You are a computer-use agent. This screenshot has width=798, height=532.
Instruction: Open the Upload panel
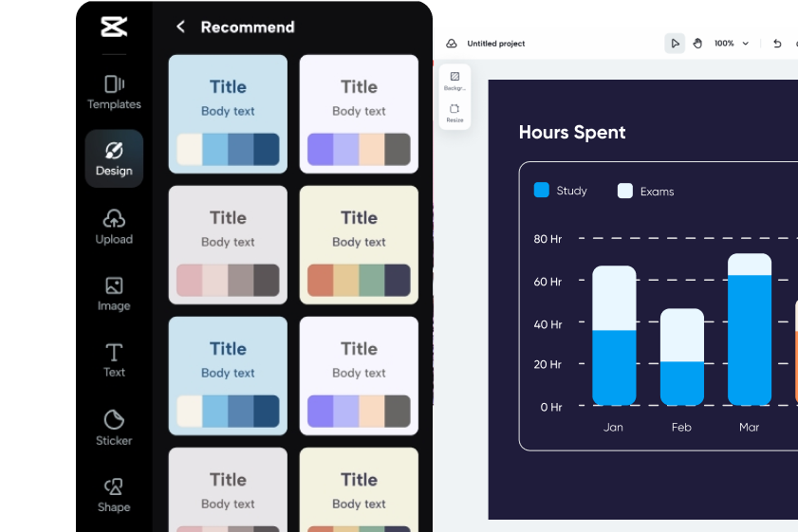coord(114,227)
